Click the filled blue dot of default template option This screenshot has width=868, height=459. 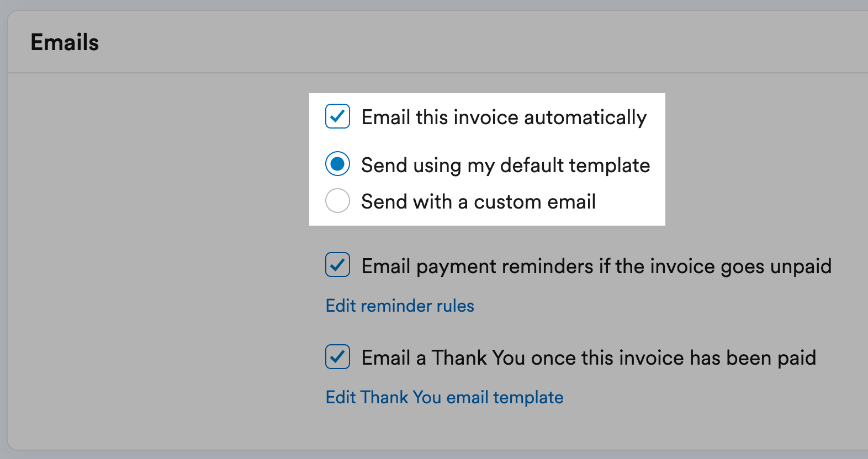(337, 164)
